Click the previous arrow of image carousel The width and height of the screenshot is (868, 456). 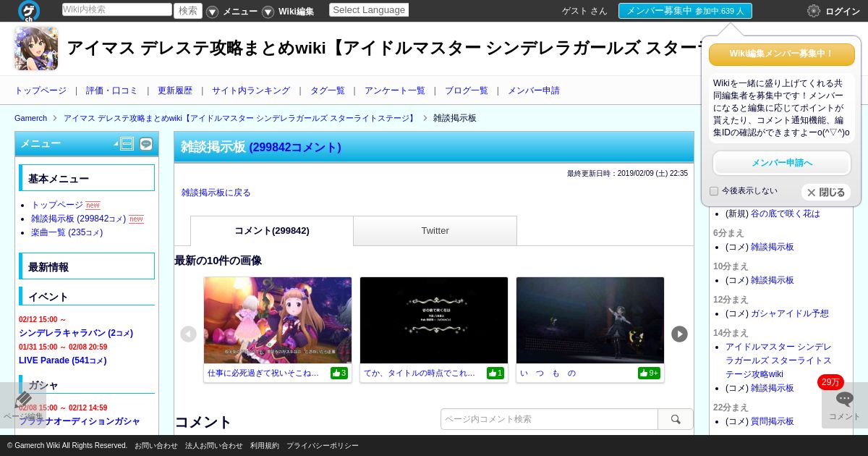tap(188, 334)
